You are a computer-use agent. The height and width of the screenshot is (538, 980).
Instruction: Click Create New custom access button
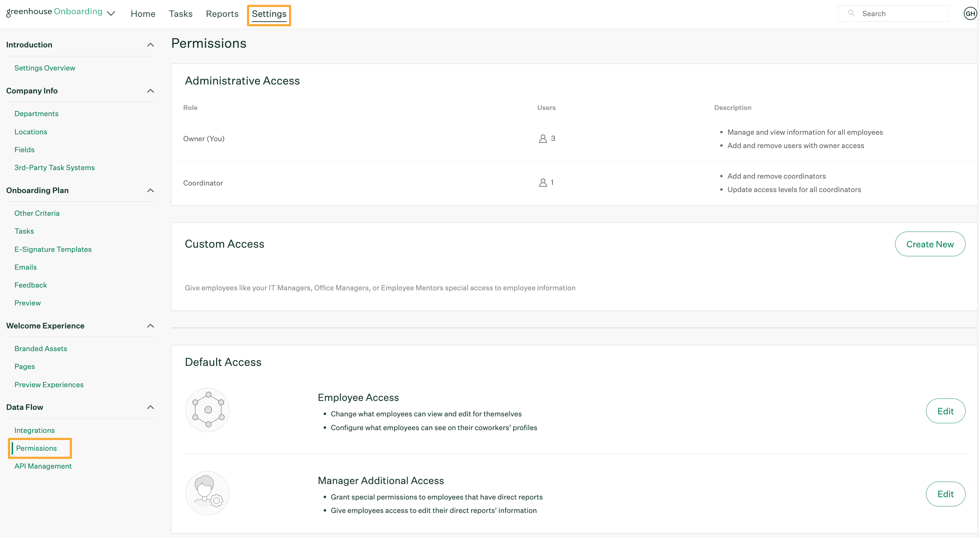(930, 244)
